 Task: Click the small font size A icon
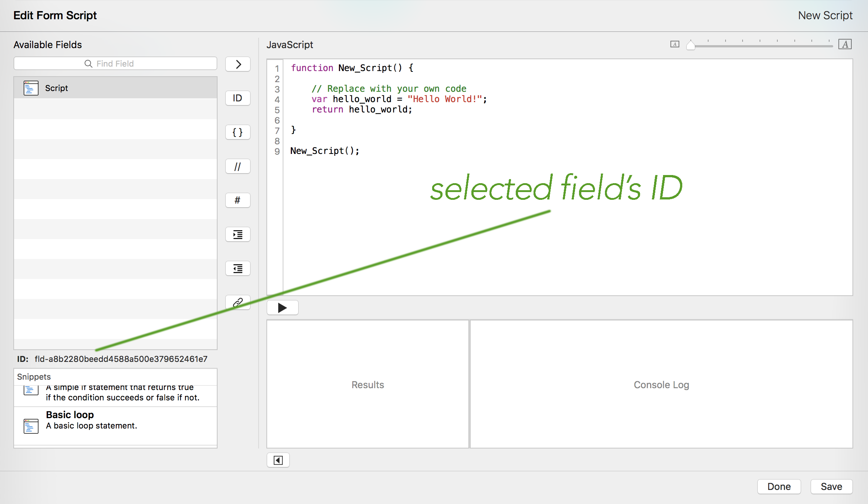click(674, 44)
